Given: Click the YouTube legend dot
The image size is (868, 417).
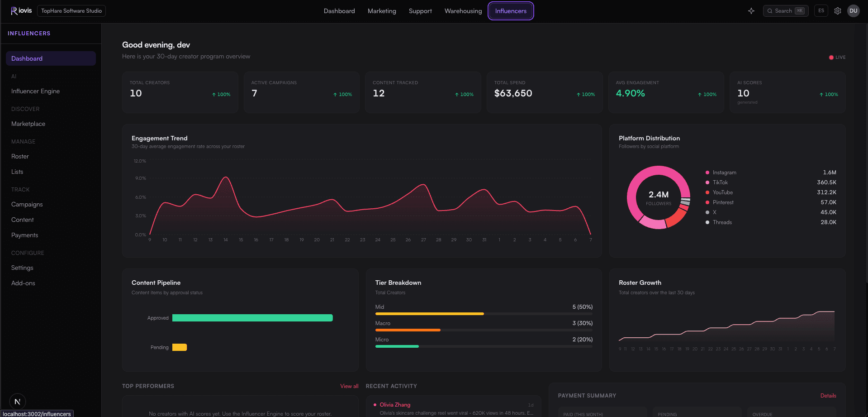Looking at the screenshot, I should 707,192.
